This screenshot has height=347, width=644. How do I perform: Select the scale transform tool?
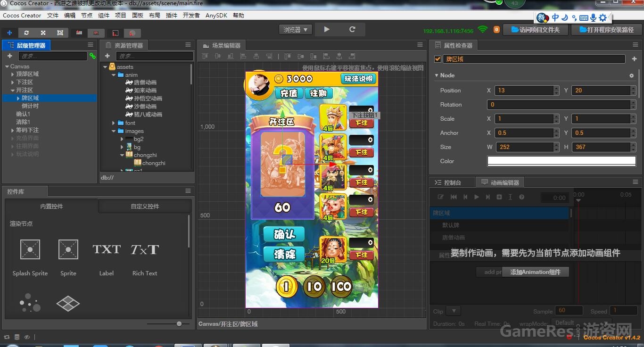[43, 33]
